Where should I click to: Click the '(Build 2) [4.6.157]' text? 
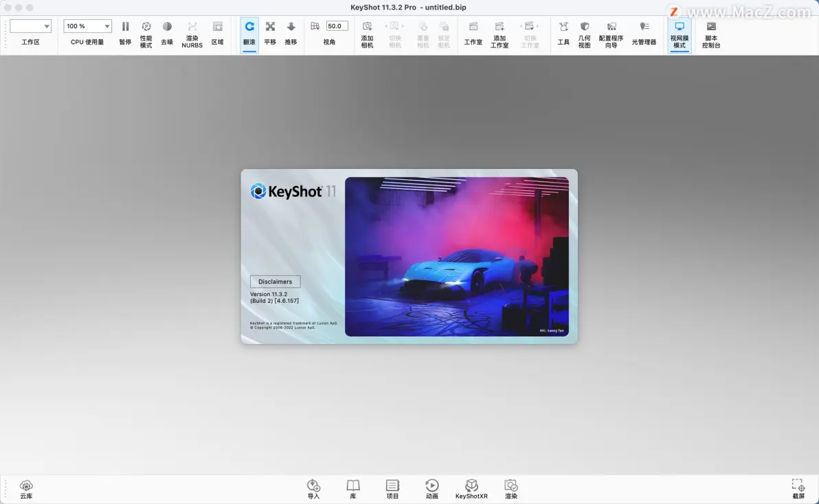[x=274, y=301]
